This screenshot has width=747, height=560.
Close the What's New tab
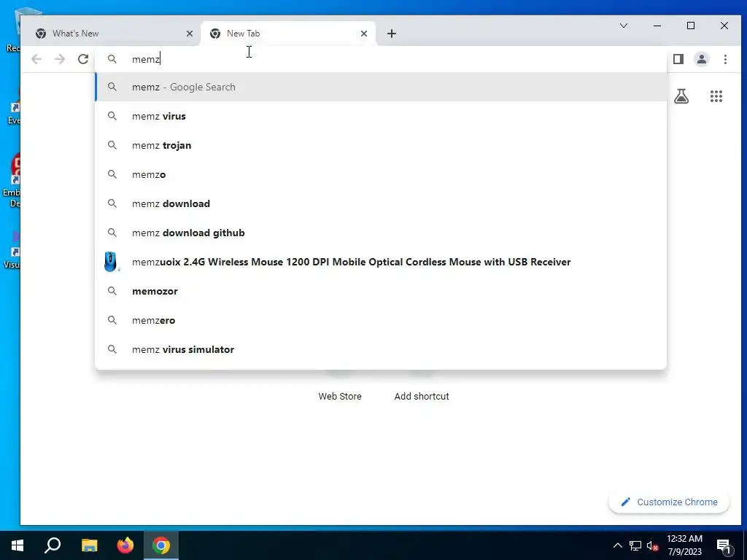pos(190,34)
